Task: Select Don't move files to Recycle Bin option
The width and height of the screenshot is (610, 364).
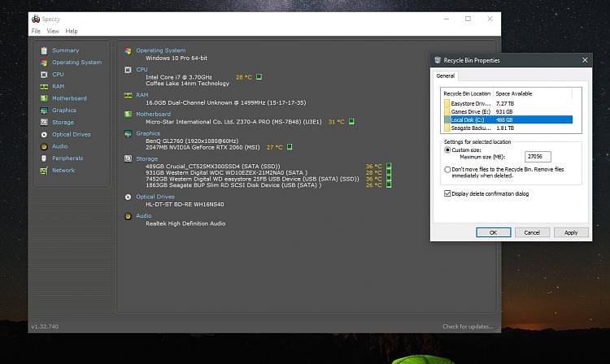Action: pyautogui.click(x=447, y=169)
